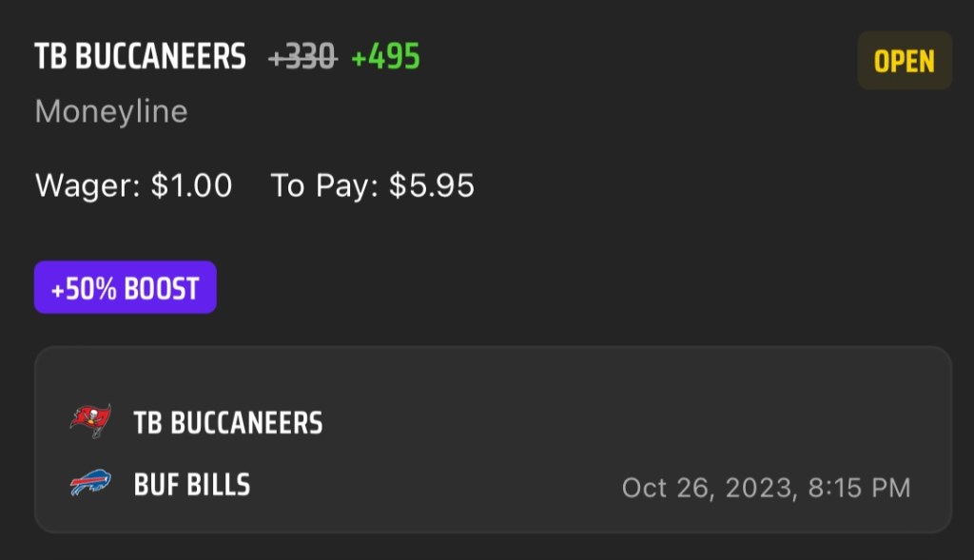This screenshot has height=560, width=974.
Task: Tap the yellow OPEN status badge
Action: (904, 61)
